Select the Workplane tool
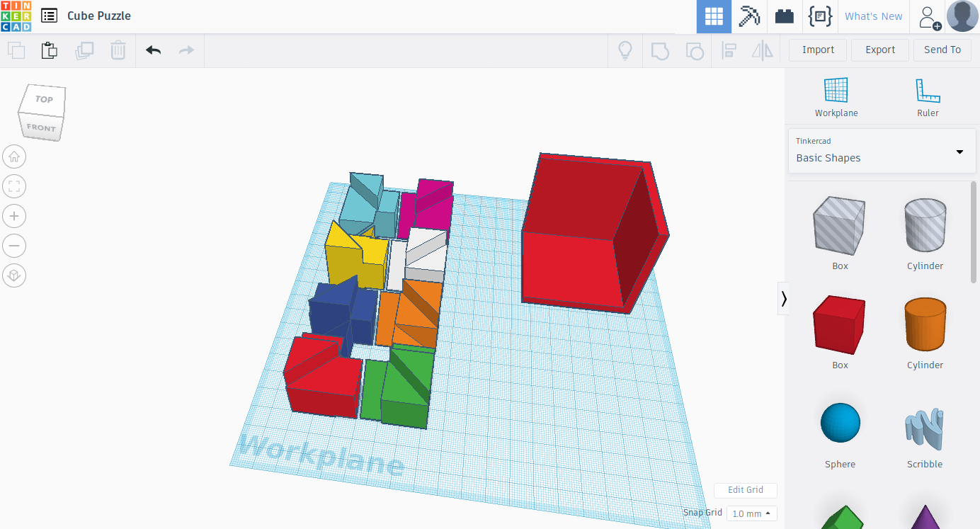Screen dimensions: 980x529 click(836, 97)
